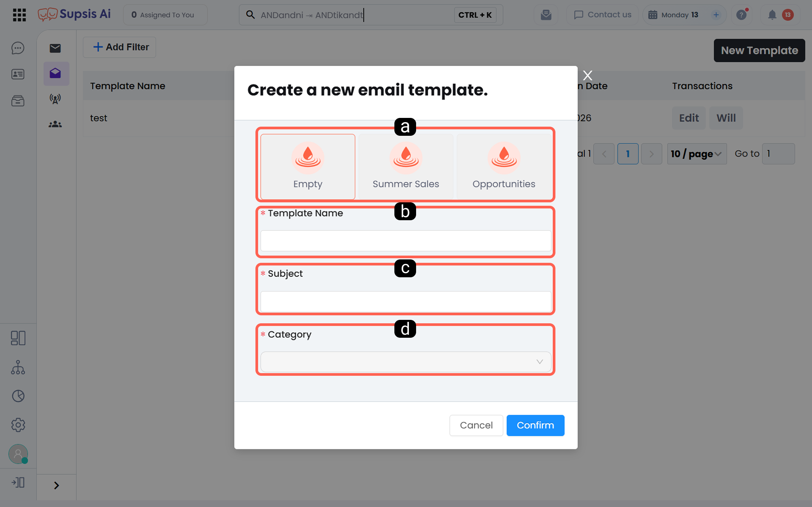Select the Summer Sales template option

406,167
